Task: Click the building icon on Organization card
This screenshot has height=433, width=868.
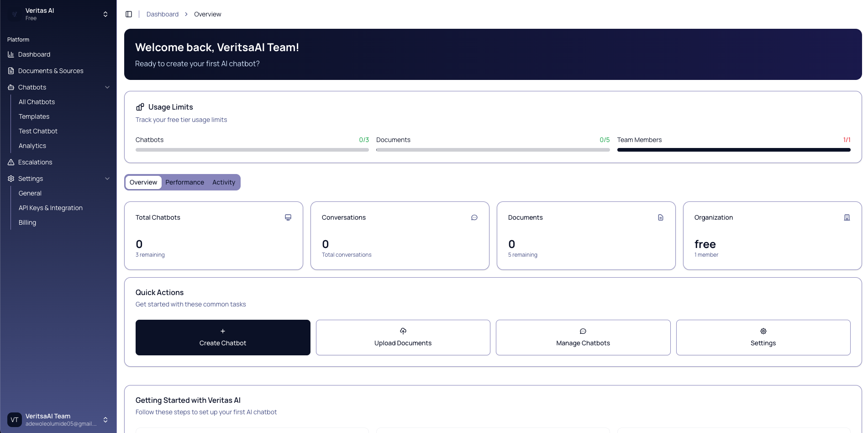Action: [x=847, y=217]
